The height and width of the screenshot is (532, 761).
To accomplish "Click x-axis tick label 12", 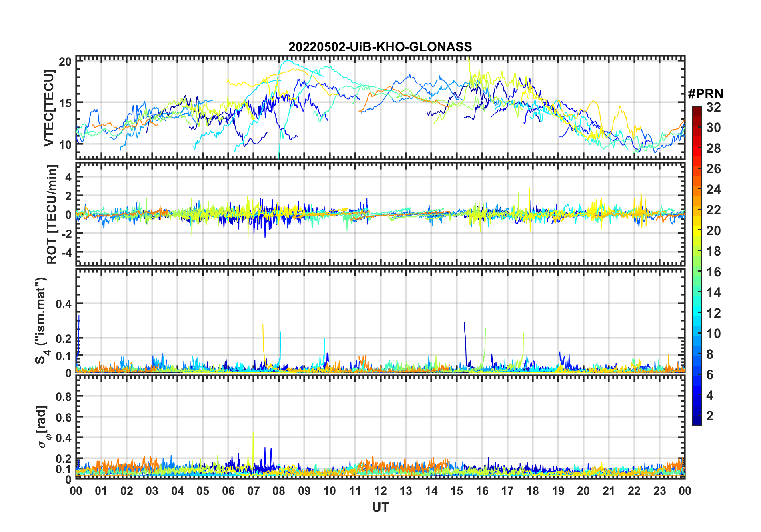I will point(380,491).
